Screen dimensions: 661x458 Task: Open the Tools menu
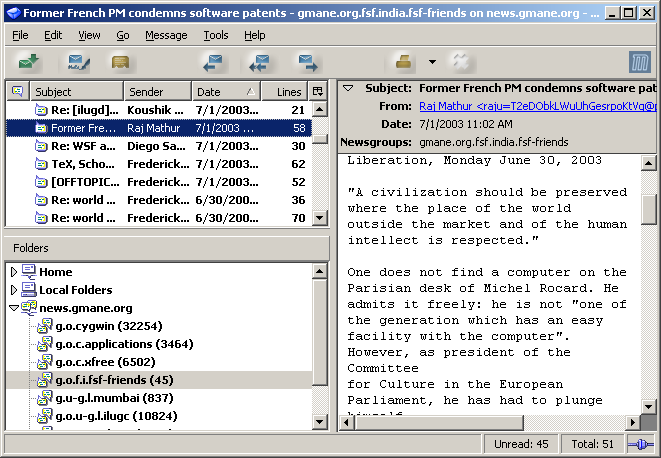pos(215,35)
